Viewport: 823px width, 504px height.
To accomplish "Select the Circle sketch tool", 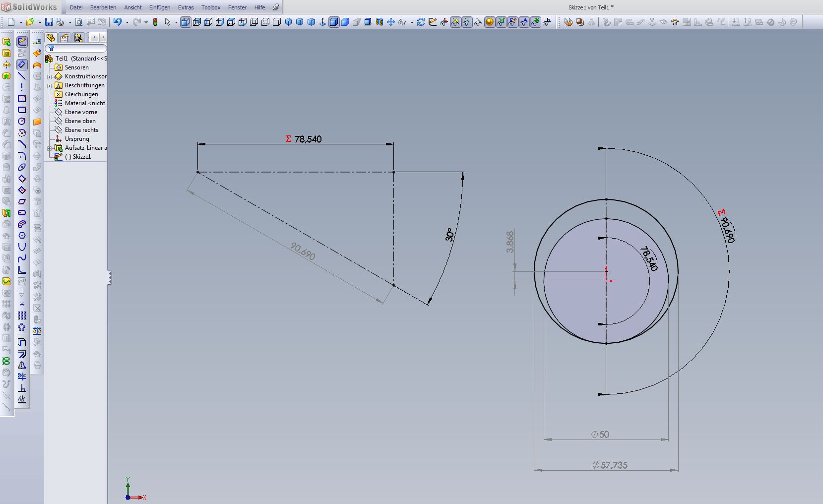I will [22, 122].
